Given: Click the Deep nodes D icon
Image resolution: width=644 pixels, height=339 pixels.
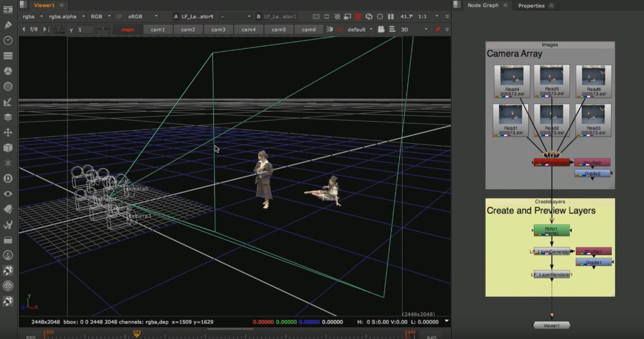Looking at the screenshot, I should [x=8, y=180].
